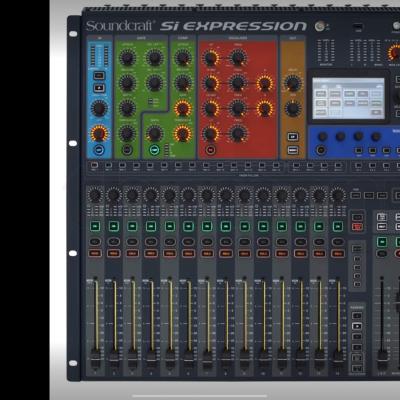Click lowest glowing knob in compressor column

click(183, 134)
